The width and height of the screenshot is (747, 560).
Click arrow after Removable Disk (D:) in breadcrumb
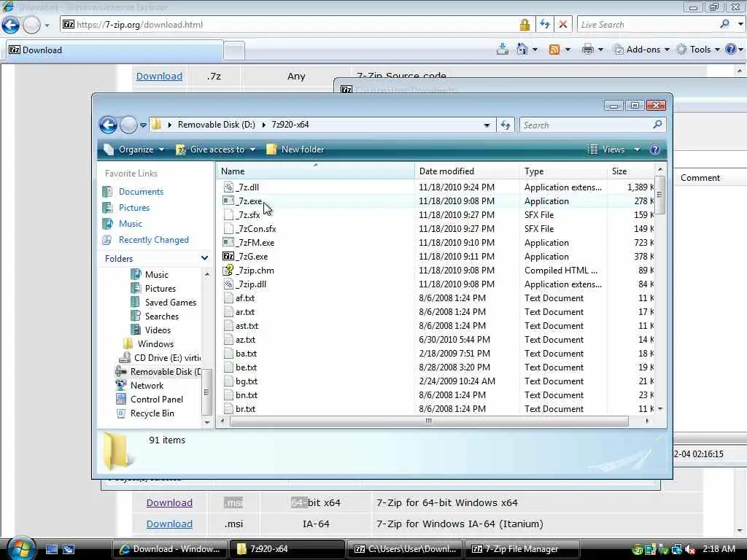coord(263,125)
